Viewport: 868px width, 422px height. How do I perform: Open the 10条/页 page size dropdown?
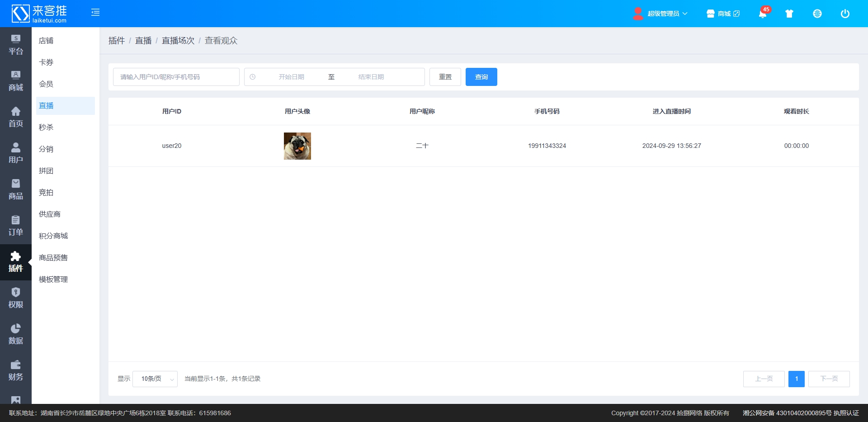155,379
